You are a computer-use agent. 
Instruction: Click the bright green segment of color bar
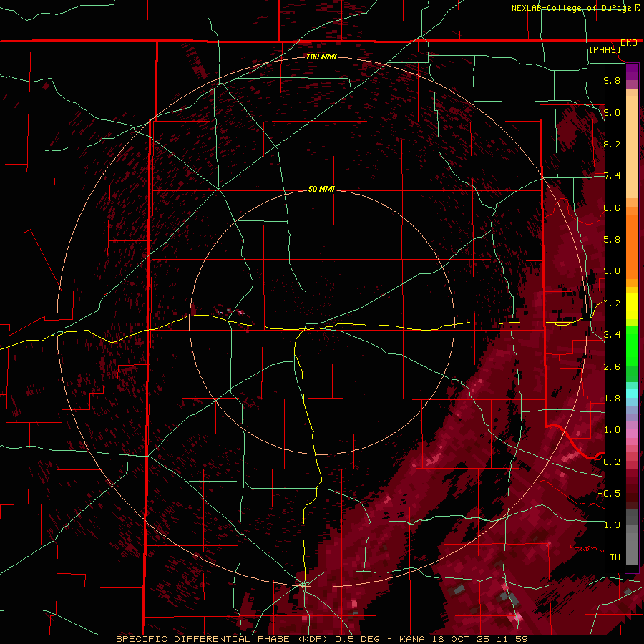[632, 346]
